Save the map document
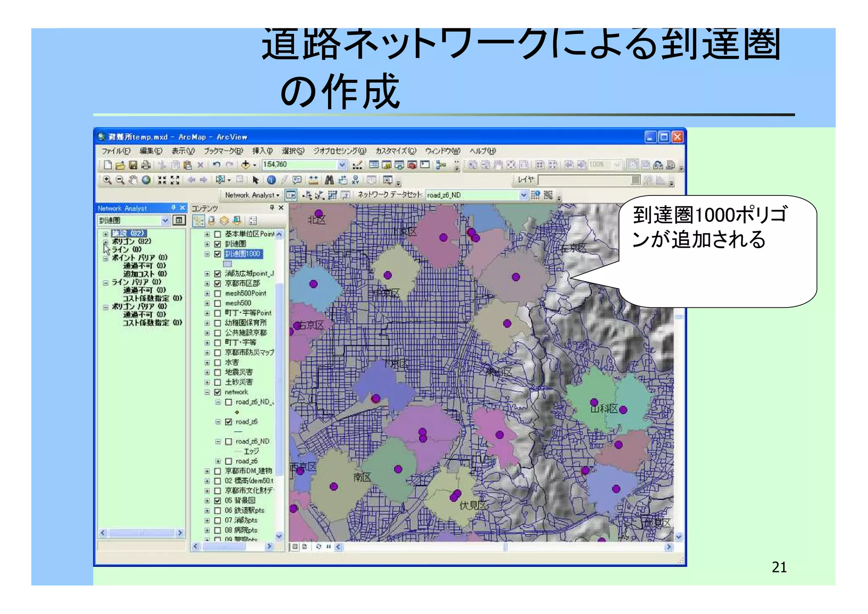 tap(133, 165)
